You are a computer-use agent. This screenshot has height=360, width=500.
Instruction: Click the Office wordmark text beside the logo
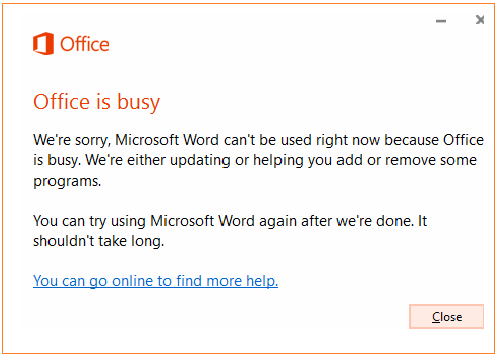tap(85, 44)
